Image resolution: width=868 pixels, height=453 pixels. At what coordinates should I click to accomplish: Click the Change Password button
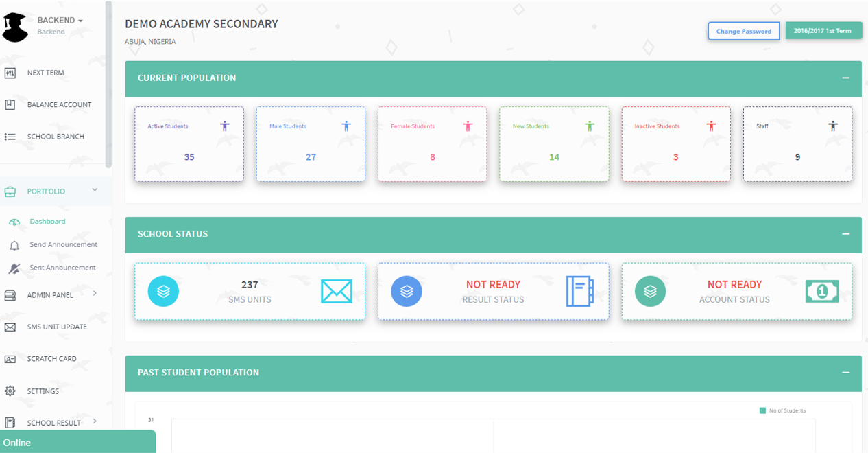[743, 30]
